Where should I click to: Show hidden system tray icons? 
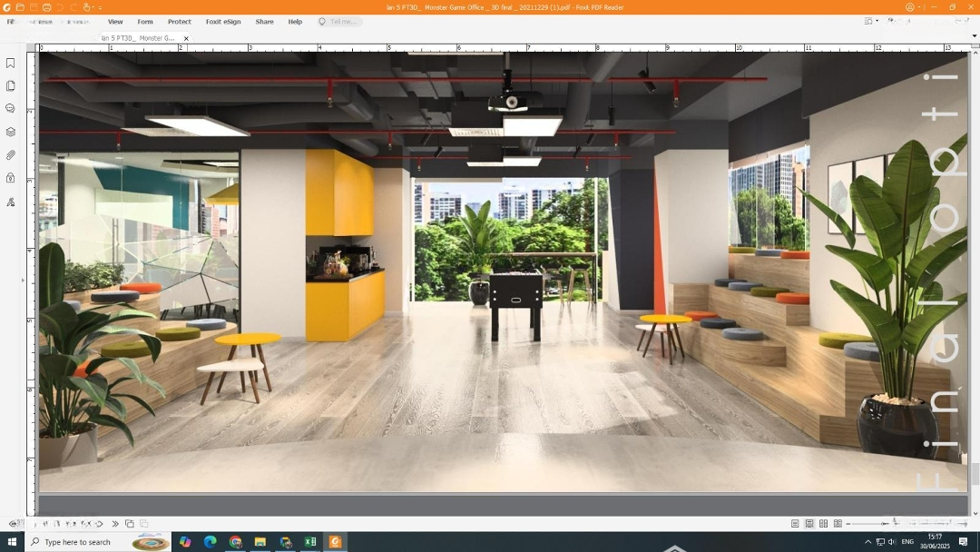click(867, 542)
